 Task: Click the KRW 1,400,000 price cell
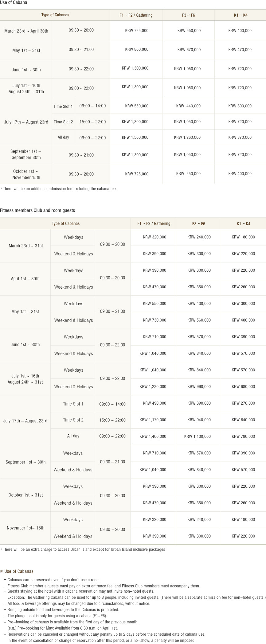[153, 436]
